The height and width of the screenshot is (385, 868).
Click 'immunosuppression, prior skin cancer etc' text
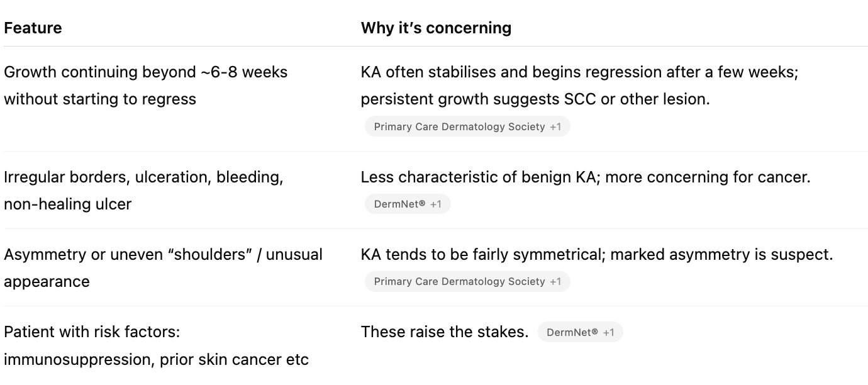tap(156, 360)
